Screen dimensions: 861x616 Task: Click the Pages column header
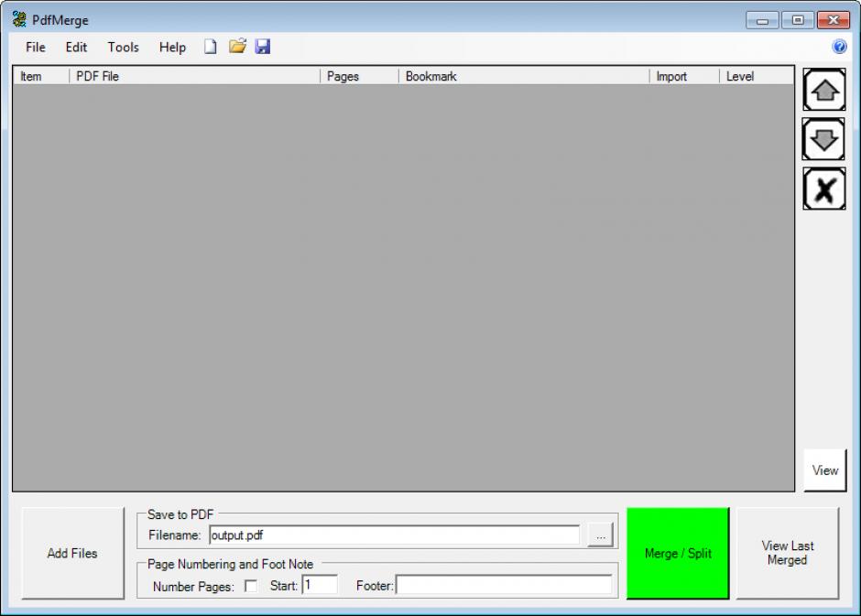click(x=359, y=76)
